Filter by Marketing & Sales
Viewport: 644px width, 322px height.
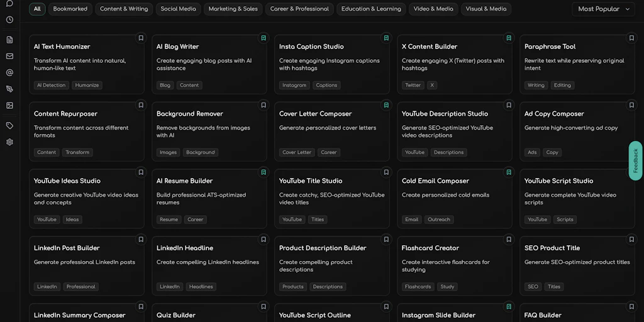(x=233, y=9)
